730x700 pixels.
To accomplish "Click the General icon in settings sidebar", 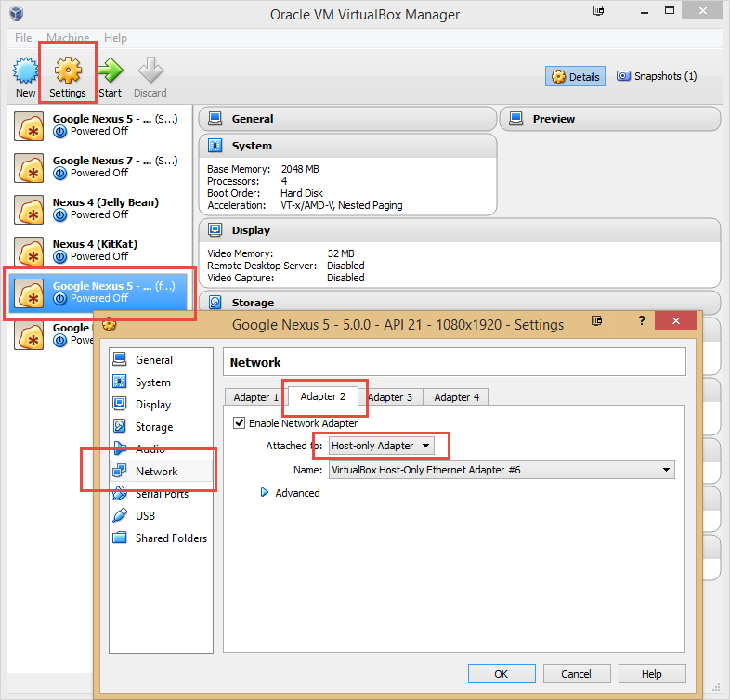I will click(x=120, y=359).
